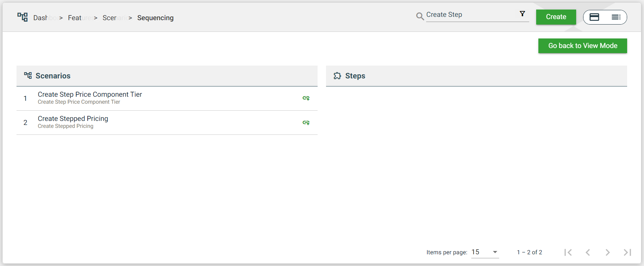This screenshot has width=644, height=266.
Task: Click the Scenarios panel header icon
Action: [28, 75]
